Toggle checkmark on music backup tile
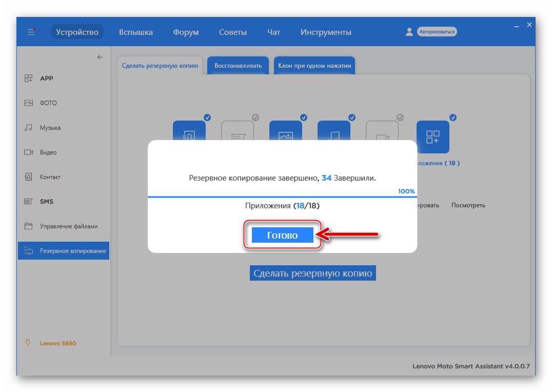 click(x=352, y=117)
